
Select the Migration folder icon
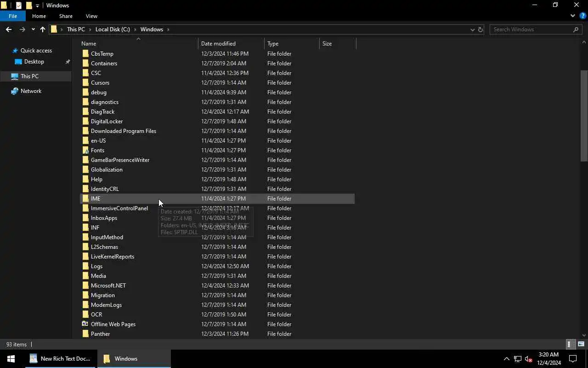coord(85,295)
